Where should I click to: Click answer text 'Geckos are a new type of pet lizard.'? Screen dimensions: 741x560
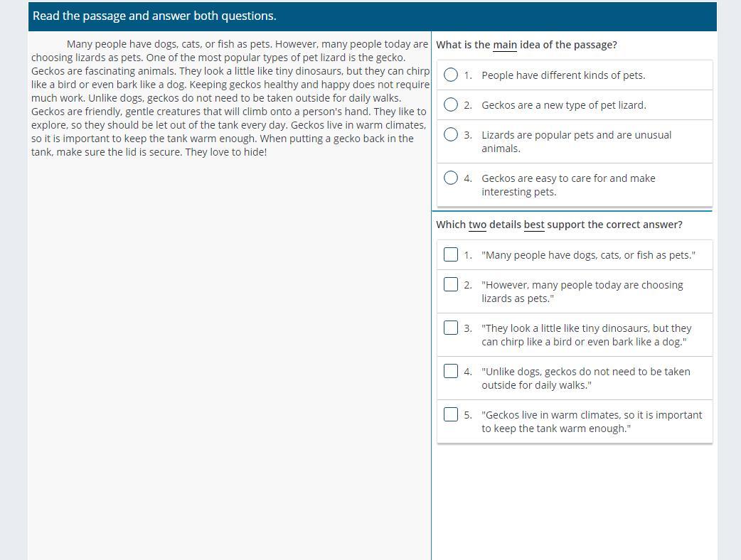[564, 105]
